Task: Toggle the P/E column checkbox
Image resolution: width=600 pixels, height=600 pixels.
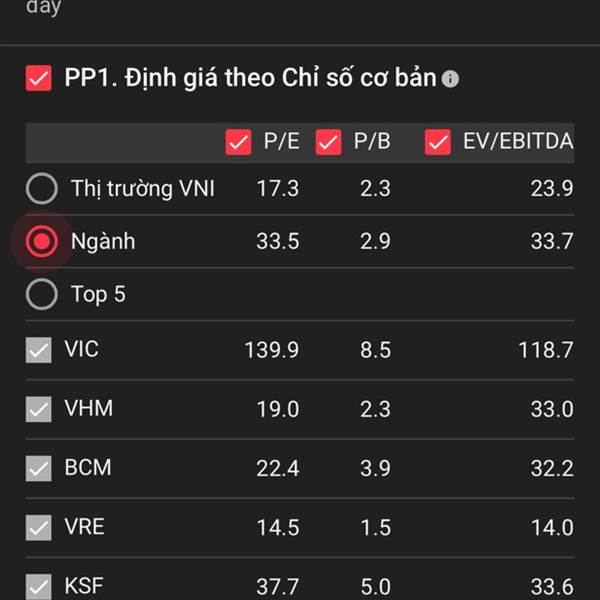Action: click(x=238, y=142)
